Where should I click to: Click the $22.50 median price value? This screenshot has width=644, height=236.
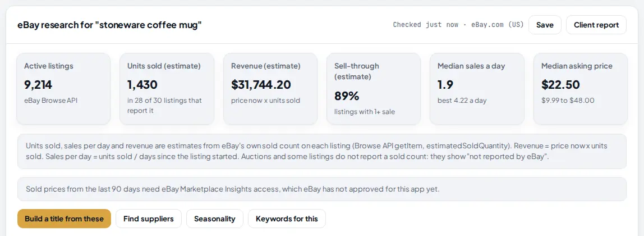coord(560,85)
